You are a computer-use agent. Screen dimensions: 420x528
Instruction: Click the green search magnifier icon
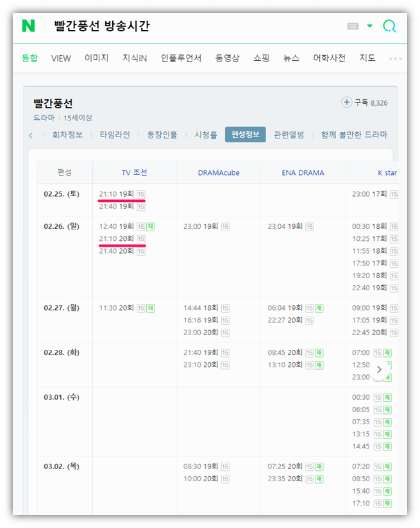click(x=390, y=25)
